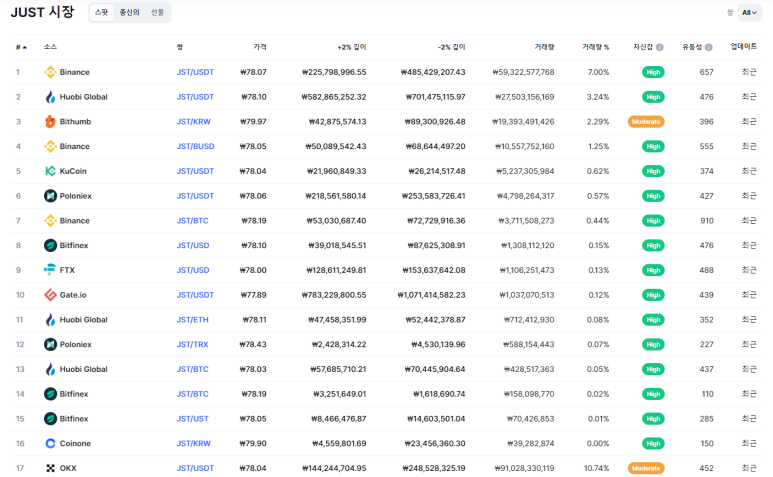Click the Gate.io logo icon

[x=50, y=295]
